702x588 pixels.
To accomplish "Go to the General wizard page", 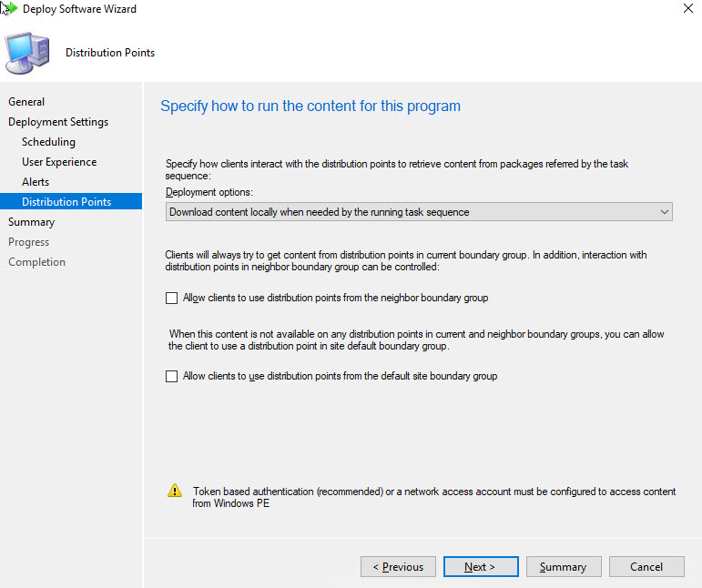I will point(26,102).
